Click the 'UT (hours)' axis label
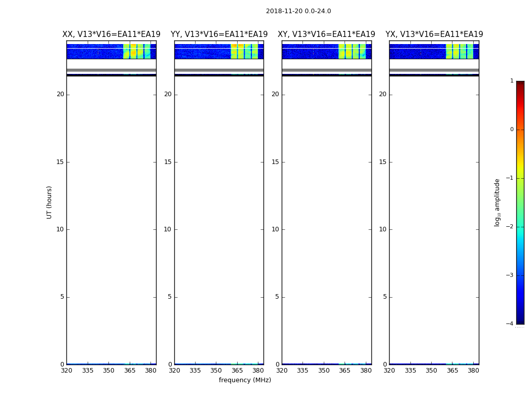Viewport: 532px width, 405px height. tap(49, 202)
